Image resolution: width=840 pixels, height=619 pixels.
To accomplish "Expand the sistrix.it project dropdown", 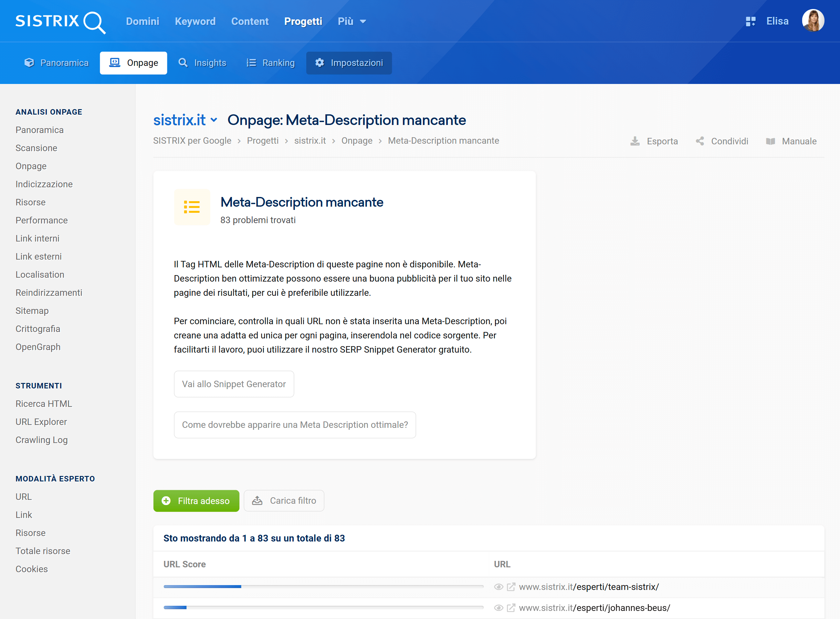I will [214, 120].
